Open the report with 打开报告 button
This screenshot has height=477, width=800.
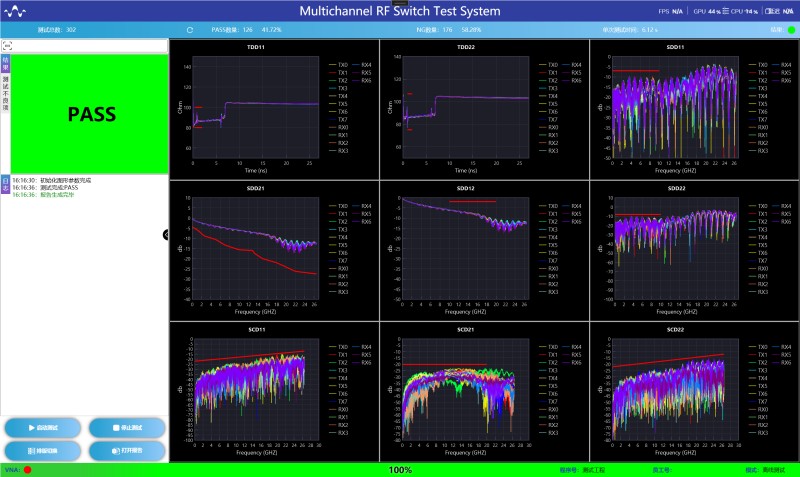125,450
